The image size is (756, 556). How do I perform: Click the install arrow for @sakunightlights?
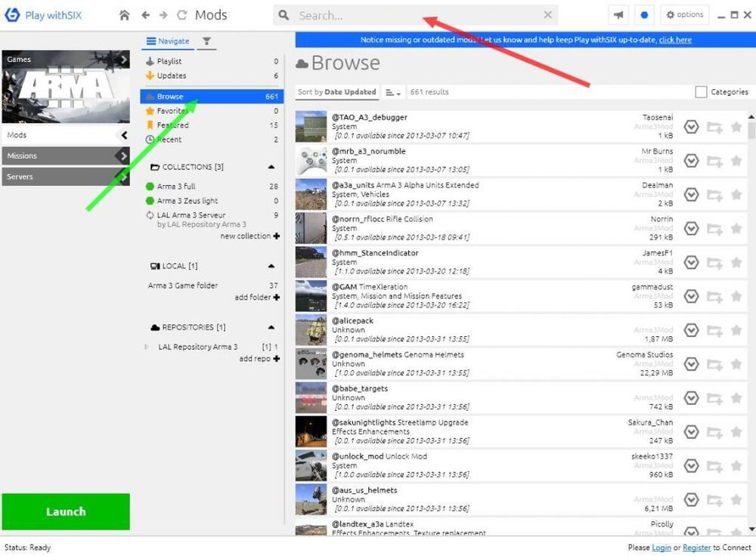[692, 431]
